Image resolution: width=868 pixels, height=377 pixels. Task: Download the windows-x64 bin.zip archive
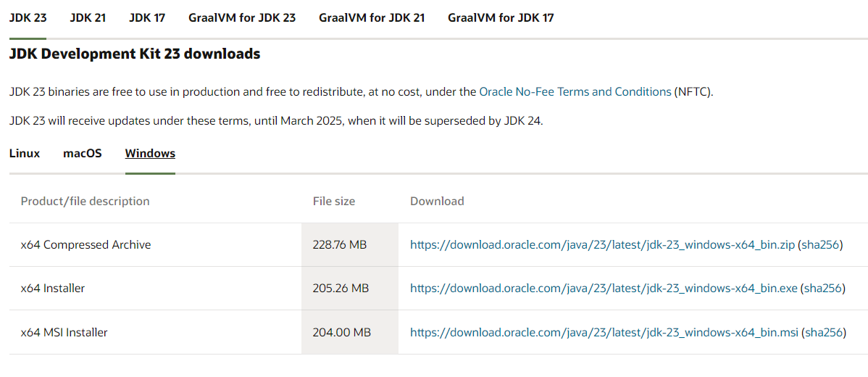pyautogui.click(x=602, y=245)
